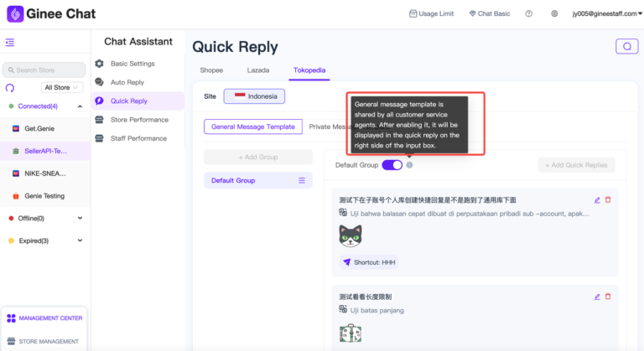
Task: Collapse the sidebar with hamburger icon
Action: pyautogui.click(x=10, y=43)
